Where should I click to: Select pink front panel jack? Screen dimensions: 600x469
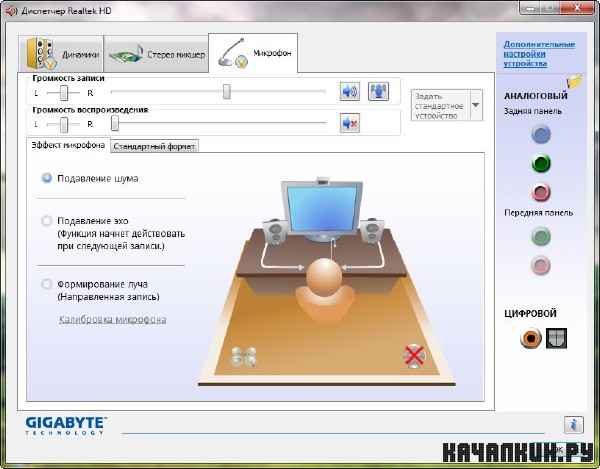click(x=541, y=265)
